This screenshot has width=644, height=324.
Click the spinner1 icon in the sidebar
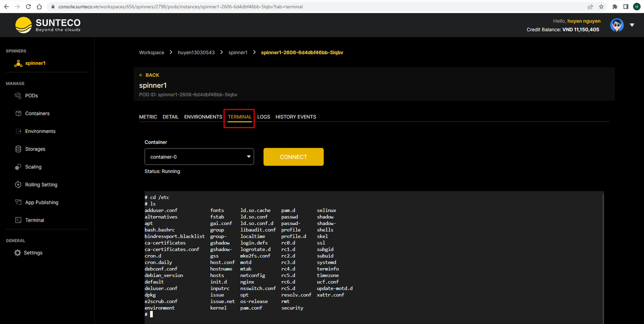point(18,63)
